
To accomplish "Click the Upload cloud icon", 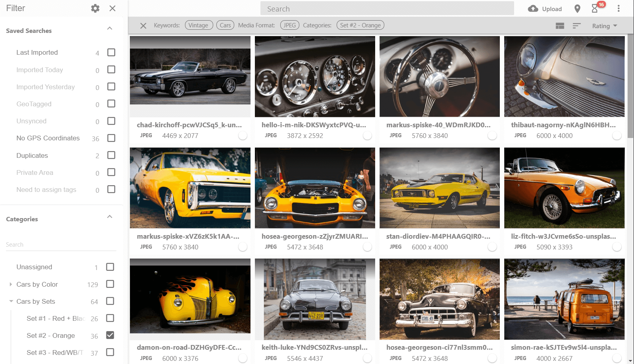I will pos(533,9).
